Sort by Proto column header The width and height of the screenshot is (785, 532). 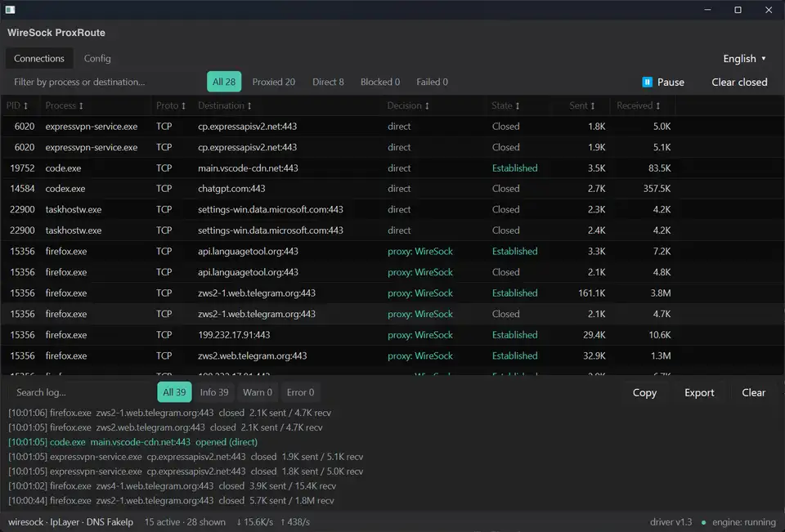(171, 105)
